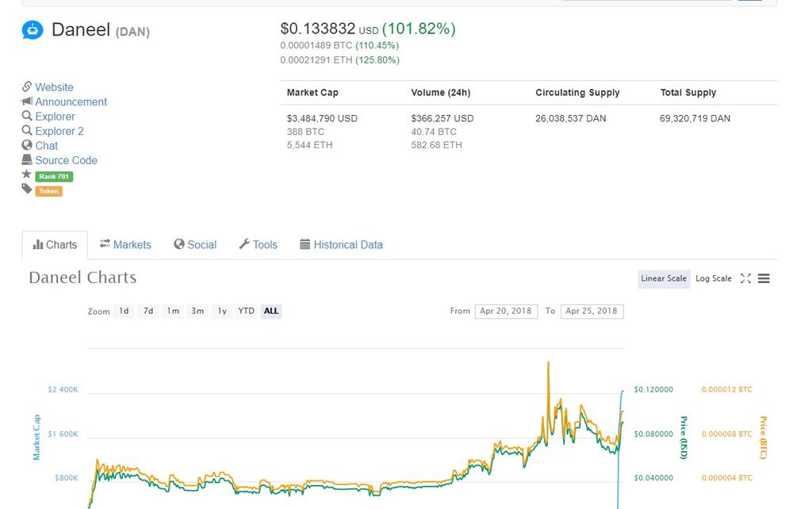Set chart zoom to 1m
812x509 pixels.
point(173,312)
